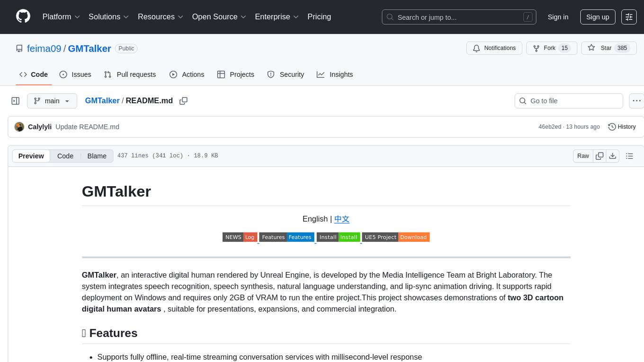Copy raw file contents
644x362 pixels.
click(x=599, y=156)
